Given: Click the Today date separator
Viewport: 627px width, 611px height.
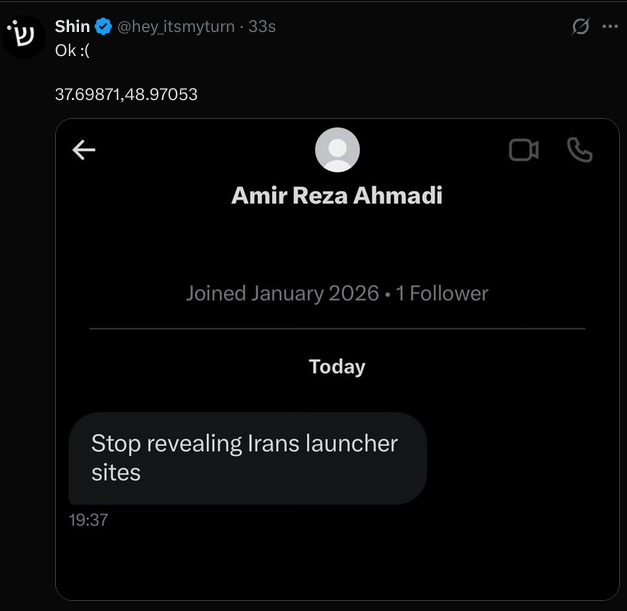Looking at the screenshot, I should [x=337, y=367].
